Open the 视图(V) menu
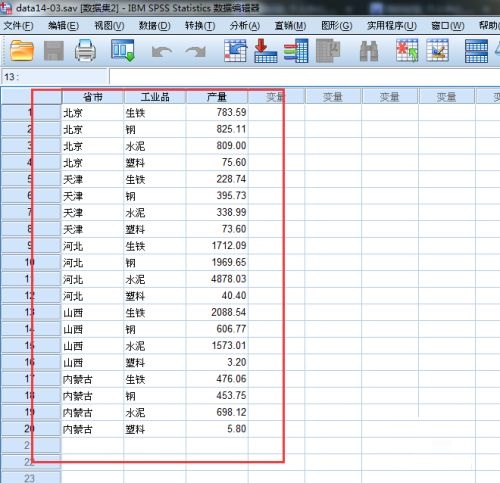The width and height of the screenshot is (500, 483). pyautogui.click(x=109, y=26)
